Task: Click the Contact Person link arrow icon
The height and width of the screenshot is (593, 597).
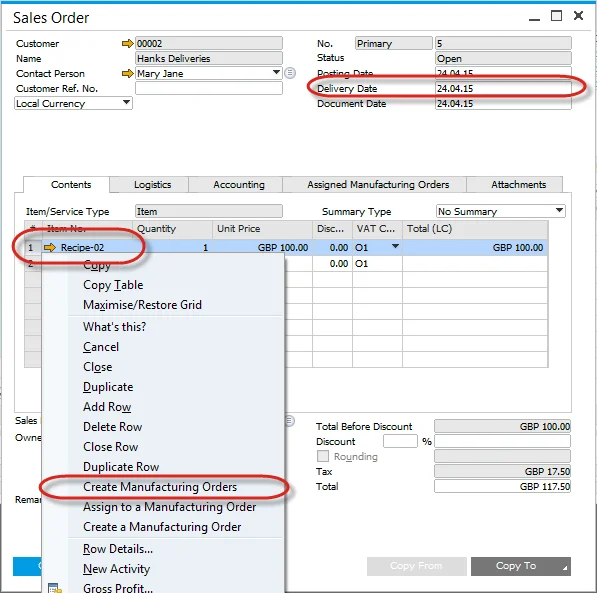Action: (128, 73)
